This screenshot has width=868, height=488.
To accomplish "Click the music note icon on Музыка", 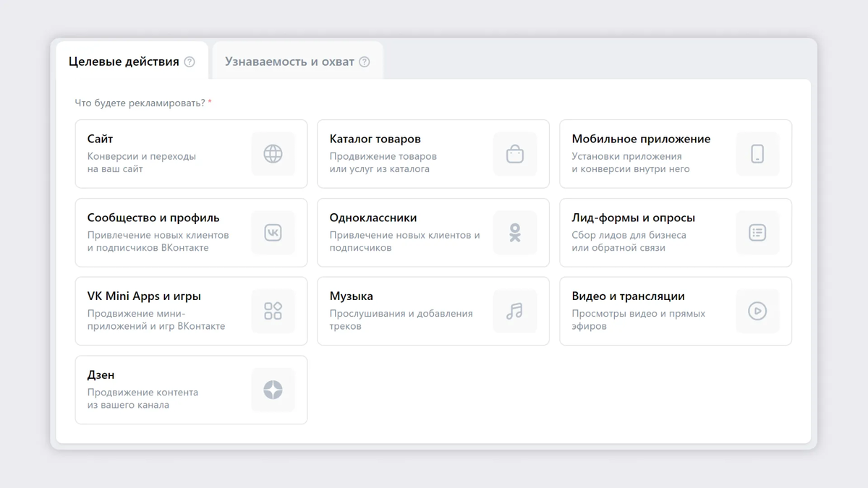I will [515, 311].
